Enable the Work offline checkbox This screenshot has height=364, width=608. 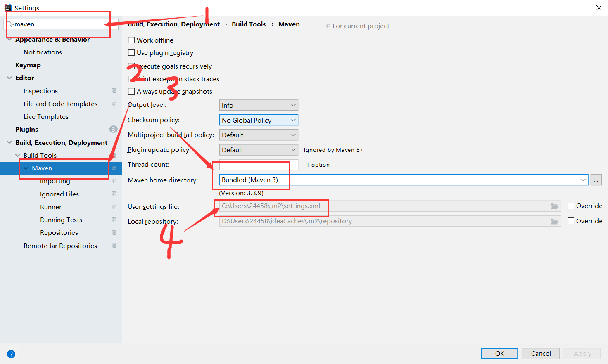(x=131, y=40)
